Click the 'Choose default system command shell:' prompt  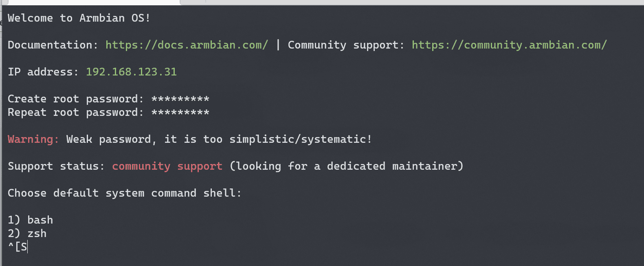[125, 193]
